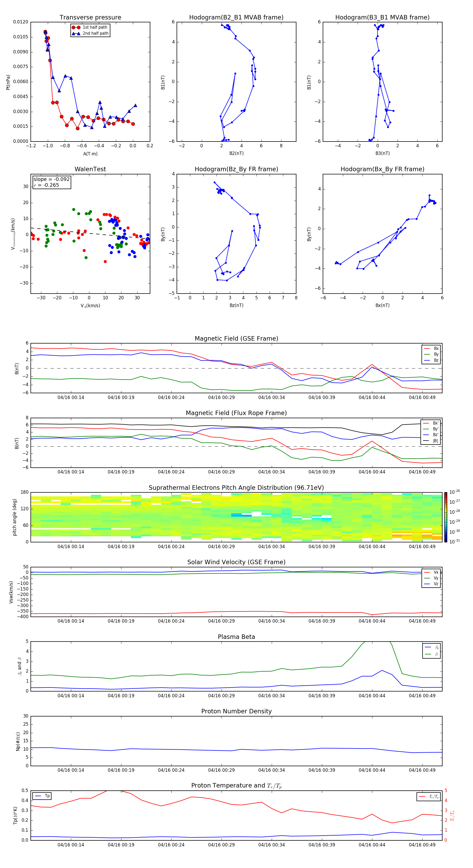The width and height of the screenshot is (473, 868).
Task: Click the "Proton Number Density" panel title
Action: coord(236,711)
